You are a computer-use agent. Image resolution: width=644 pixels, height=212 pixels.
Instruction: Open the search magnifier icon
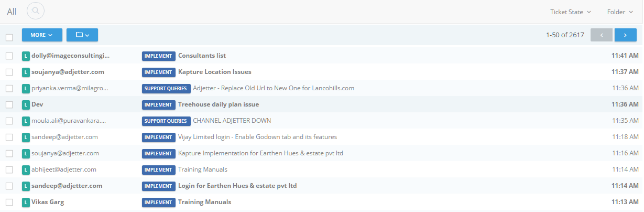point(35,10)
